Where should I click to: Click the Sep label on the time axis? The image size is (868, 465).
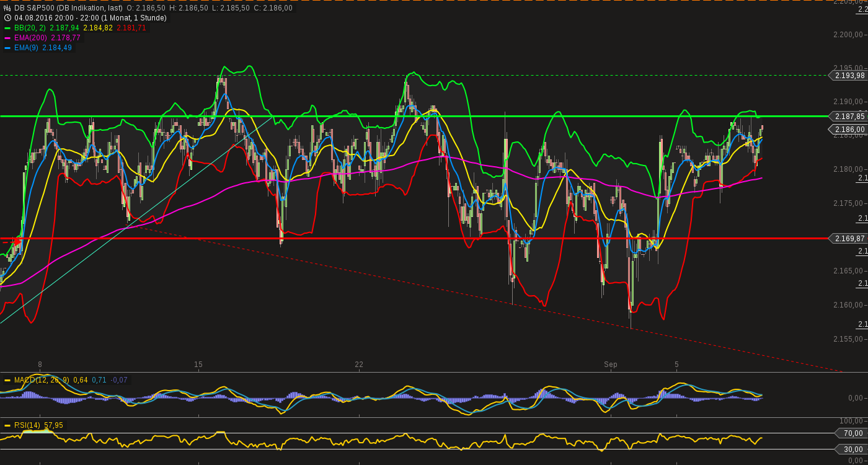[611, 365]
